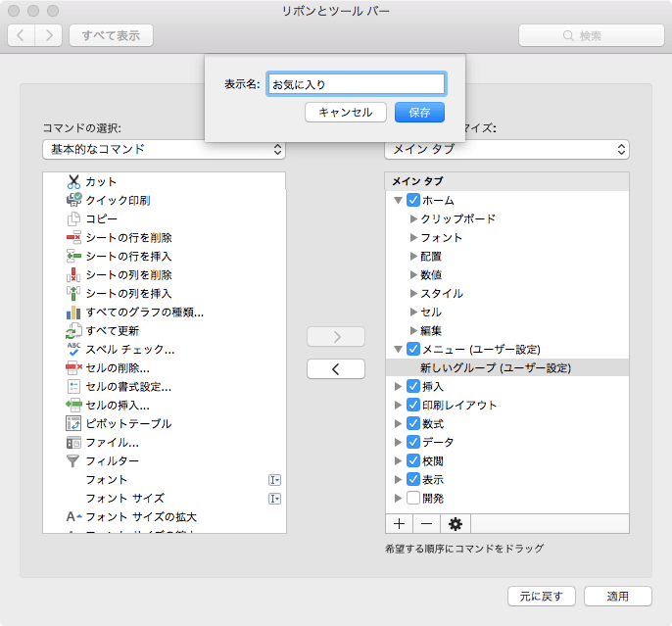Uncheck the 挿入 tab checkbox
The height and width of the screenshot is (626, 672).
coord(413,387)
